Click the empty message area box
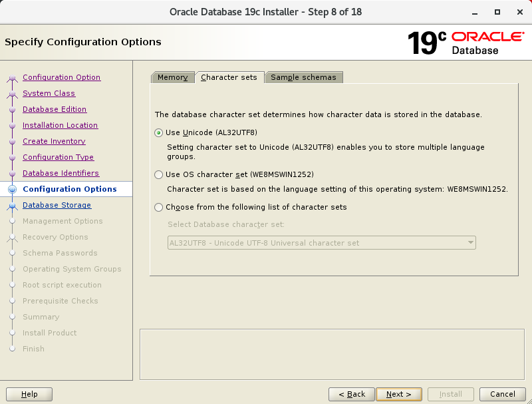 point(332,354)
